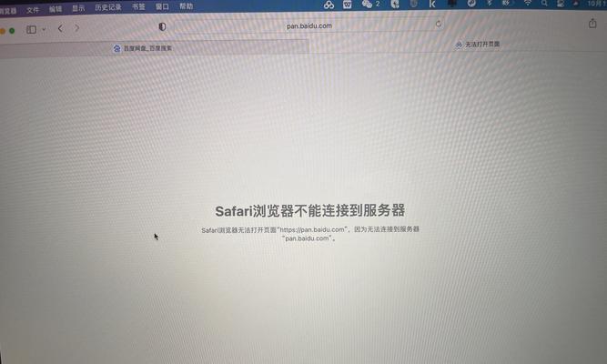This screenshot has height=364, width=607.
Task: Open the 编辑 menu
Action: 56,9
